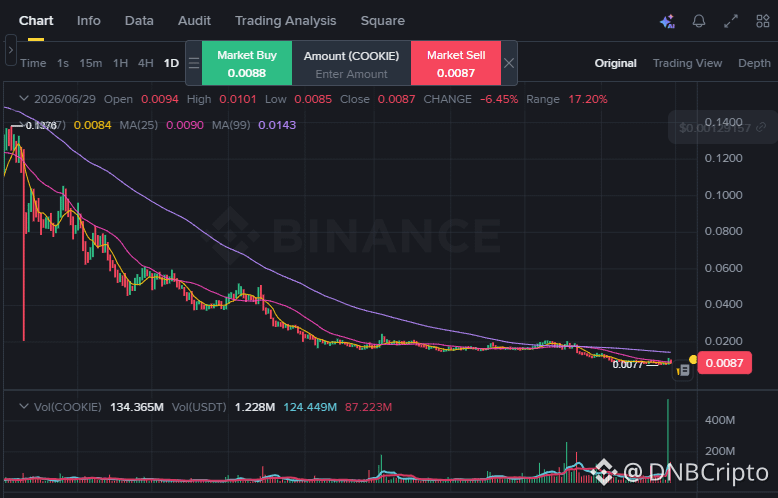Click the Vol(USDT) value 1.228M
Screen dimensions: 778x498
tap(255, 407)
